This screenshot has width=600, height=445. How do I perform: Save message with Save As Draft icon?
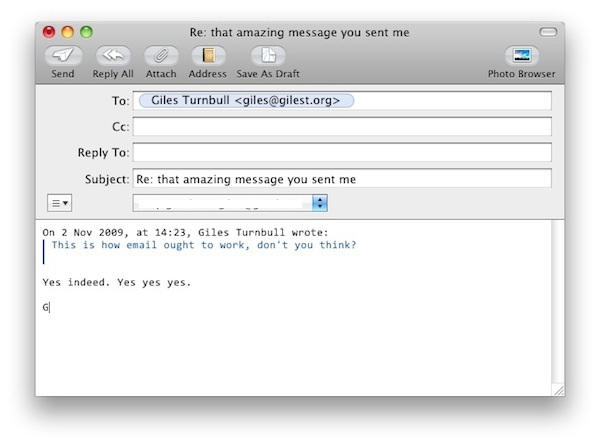(268, 56)
